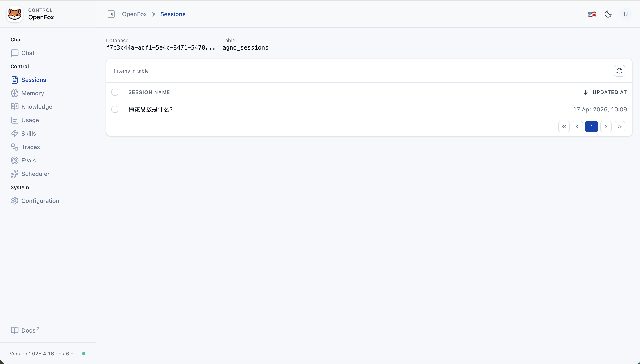Collapse the sidebar

click(x=111, y=14)
